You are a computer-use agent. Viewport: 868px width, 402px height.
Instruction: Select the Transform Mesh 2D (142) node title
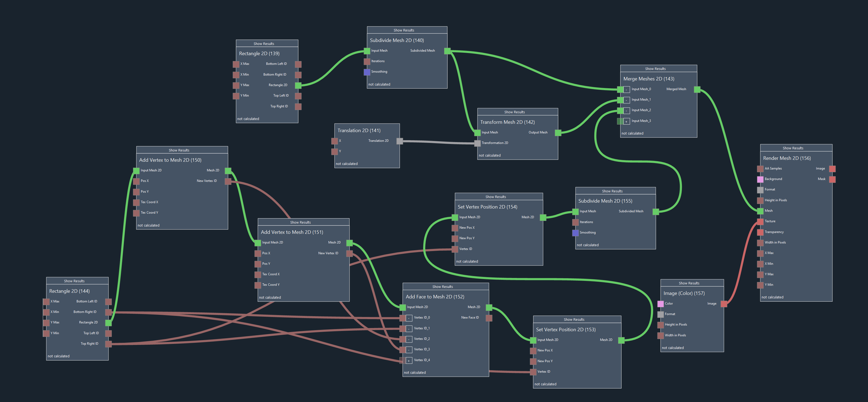click(507, 122)
